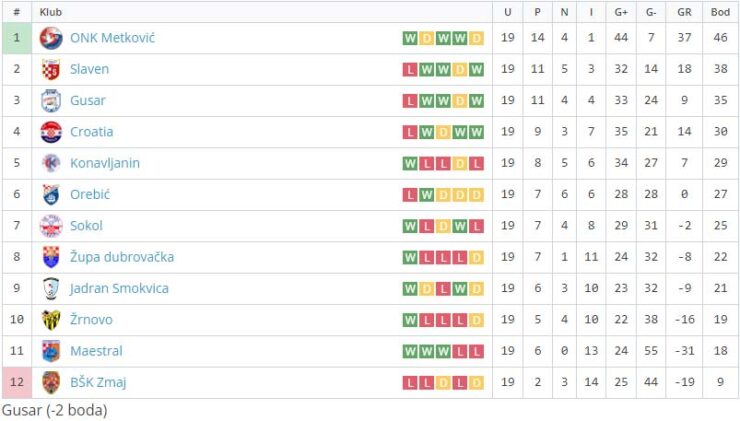Open the Maestral team link
Screen dimensions: 740x421
pyautogui.click(x=96, y=351)
